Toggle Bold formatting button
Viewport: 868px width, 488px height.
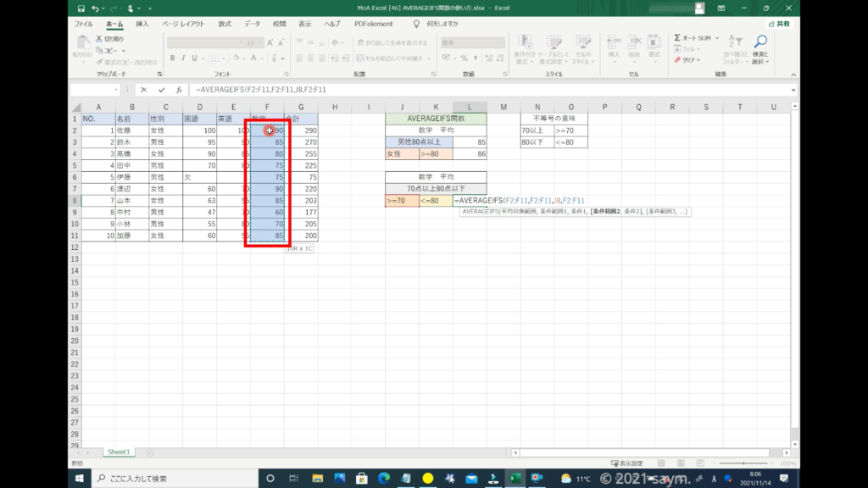[x=172, y=58]
